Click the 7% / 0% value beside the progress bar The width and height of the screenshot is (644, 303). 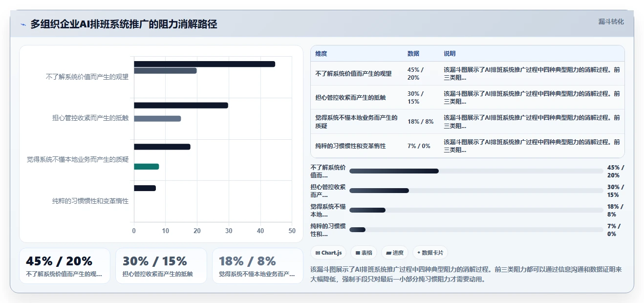[616, 230]
